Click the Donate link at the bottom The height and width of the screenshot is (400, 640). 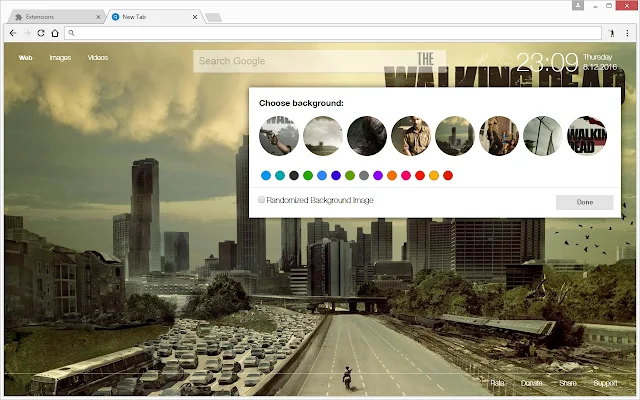point(532,383)
